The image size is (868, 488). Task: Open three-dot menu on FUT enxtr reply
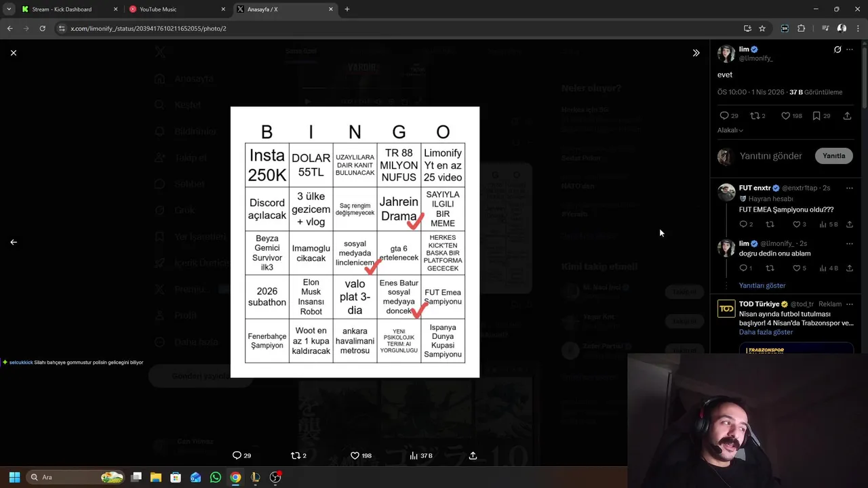tap(850, 188)
